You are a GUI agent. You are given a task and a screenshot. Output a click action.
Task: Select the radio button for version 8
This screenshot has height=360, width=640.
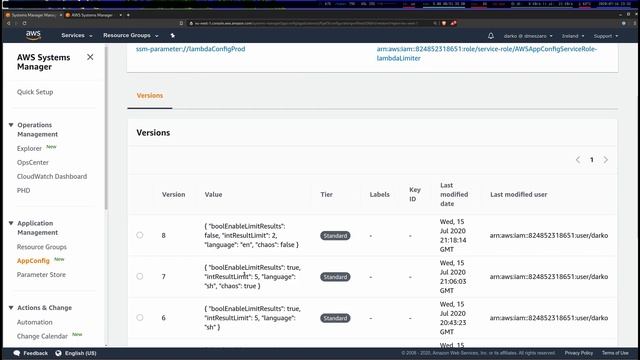tap(140, 235)
